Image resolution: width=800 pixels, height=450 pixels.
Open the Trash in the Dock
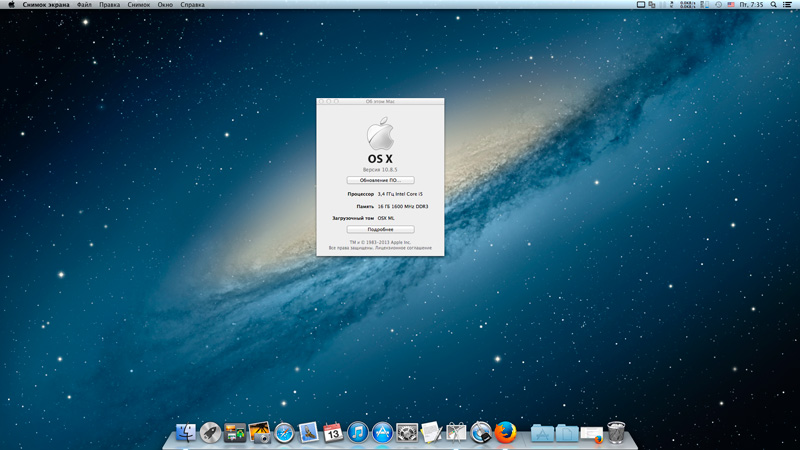[x=616, y=433]
